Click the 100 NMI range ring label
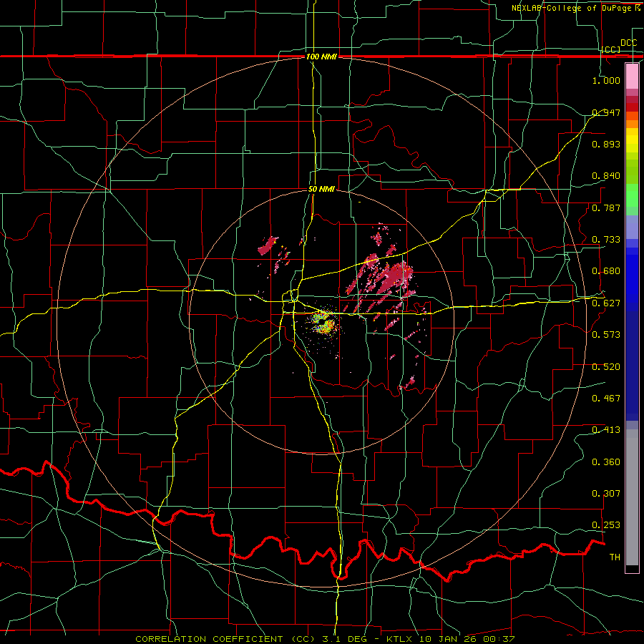The image size is (644, 644). coord(321,57)
